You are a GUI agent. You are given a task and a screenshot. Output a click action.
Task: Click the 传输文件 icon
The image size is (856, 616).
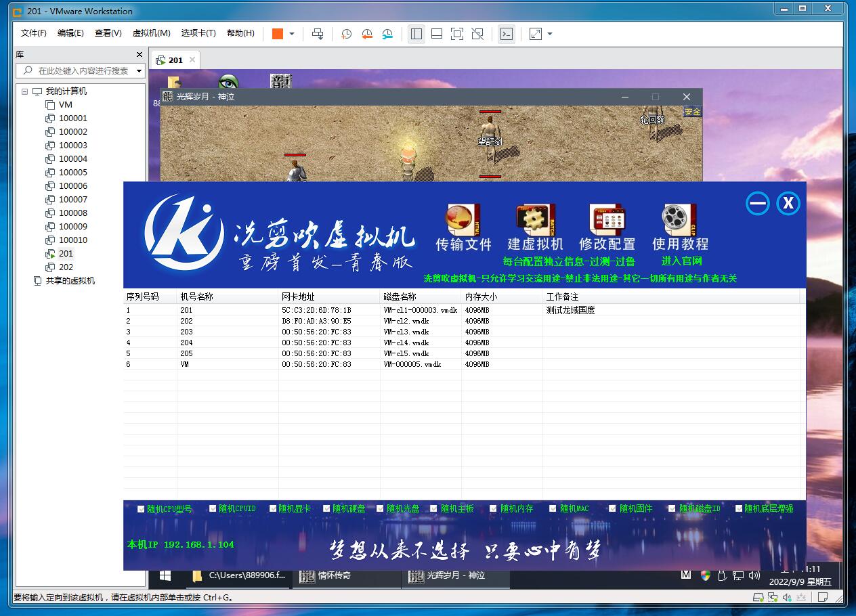point(463,221)
